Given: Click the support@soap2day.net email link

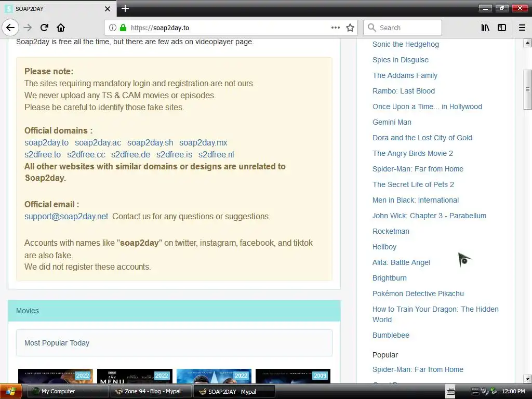Looking at the screenshot, I should (x=66, y=216).
